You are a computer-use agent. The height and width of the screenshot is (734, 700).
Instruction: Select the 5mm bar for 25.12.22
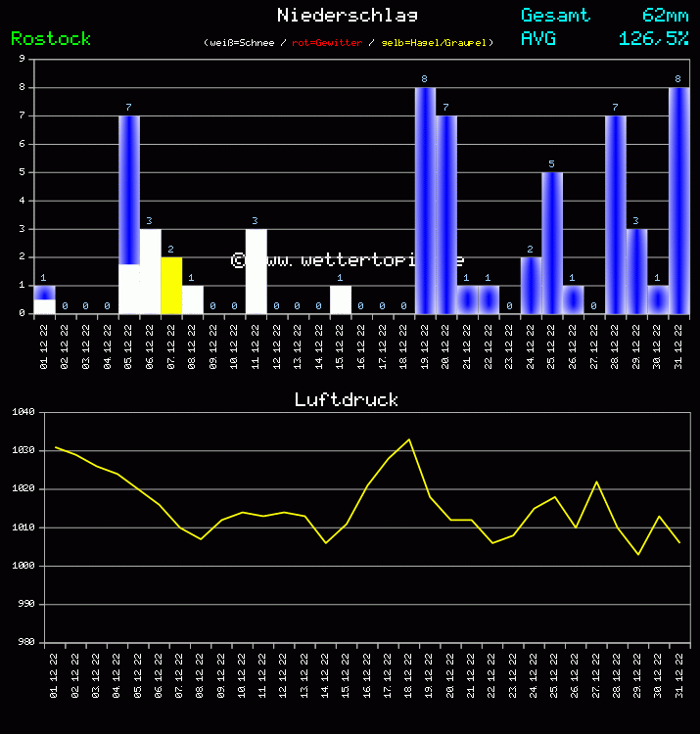tap(552, 243)
